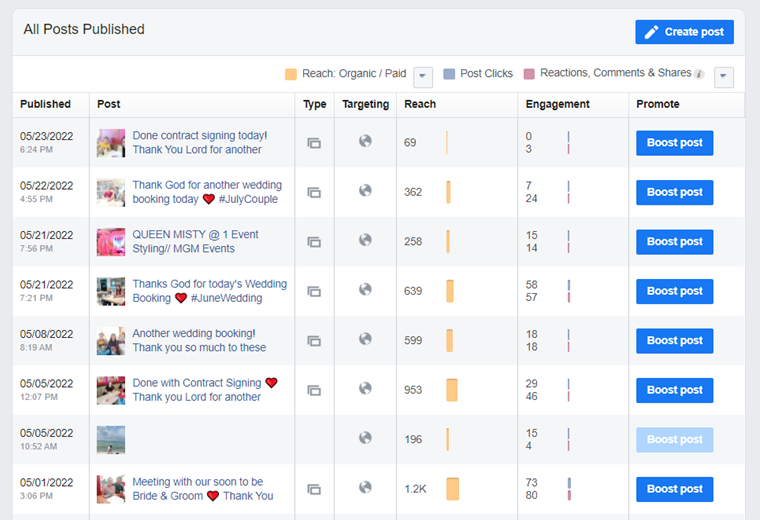Click the post type icon for QUEEN MISTY post
The image size is (760, 520).
tap(314, 242)
